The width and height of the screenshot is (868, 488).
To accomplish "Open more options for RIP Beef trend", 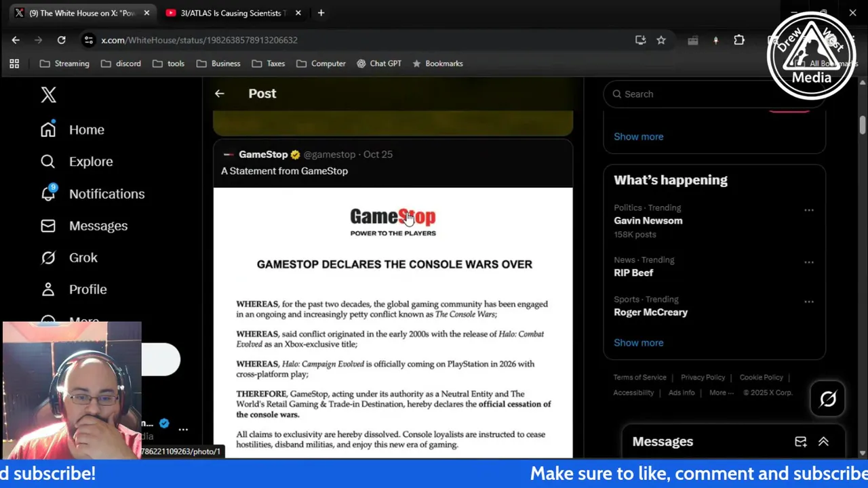I will click(x=809, y=262).
